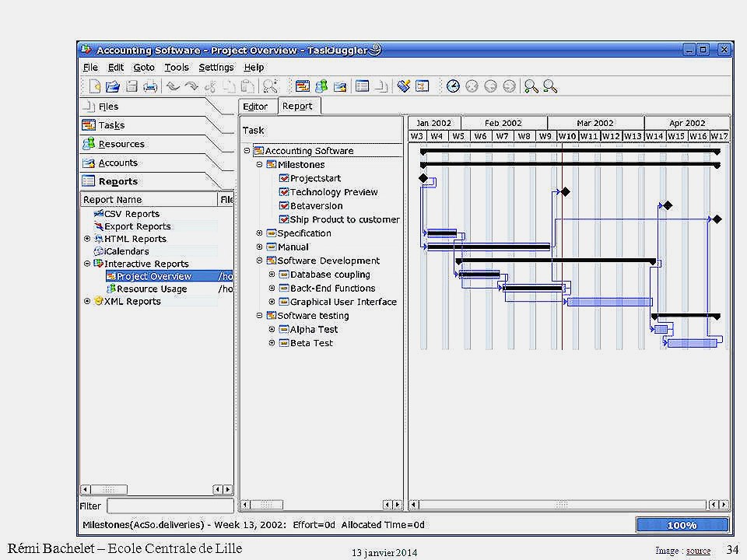Click the Gantt chart horizontal scrollbar

click(x=562, y=504)
